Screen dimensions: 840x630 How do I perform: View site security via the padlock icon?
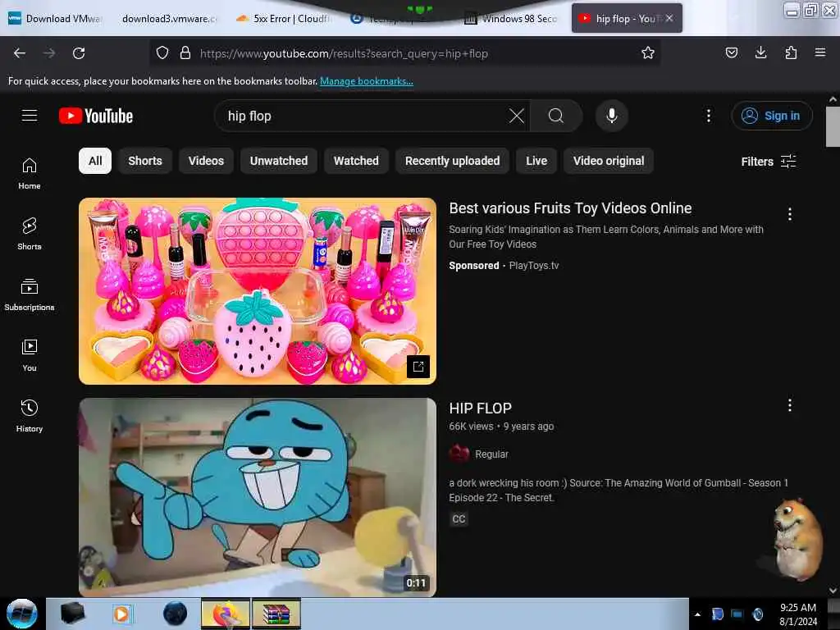coord(185,53)
